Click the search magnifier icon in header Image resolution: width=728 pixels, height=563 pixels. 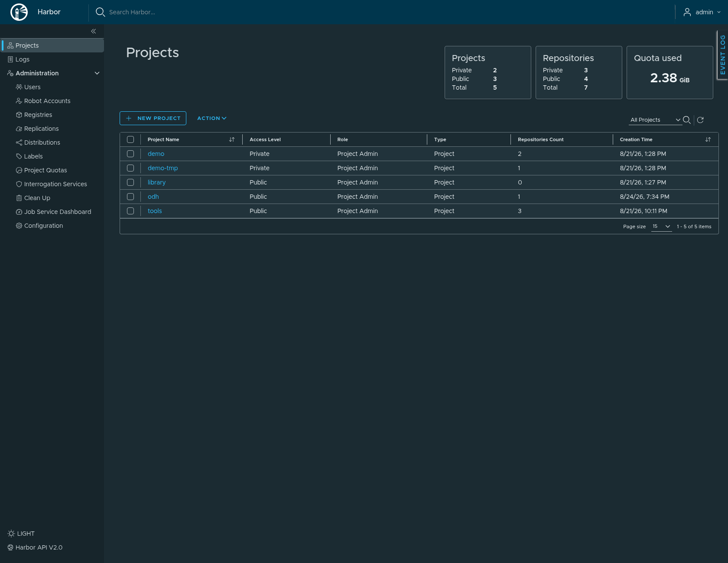pyautogui.click(x=100, y=12)
